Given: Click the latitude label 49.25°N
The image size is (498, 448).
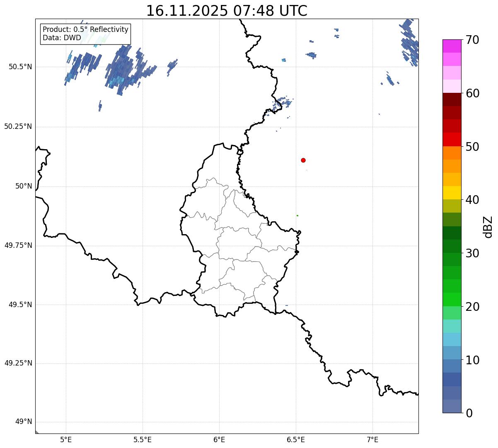Looking at the screenshot, I should tap(18, 363).
